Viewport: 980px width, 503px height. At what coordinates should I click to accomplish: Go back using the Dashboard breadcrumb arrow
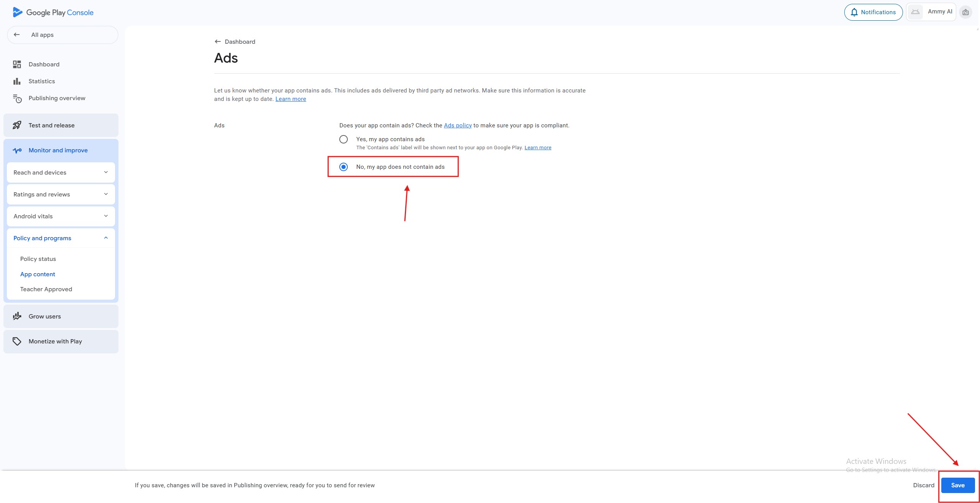218,41
